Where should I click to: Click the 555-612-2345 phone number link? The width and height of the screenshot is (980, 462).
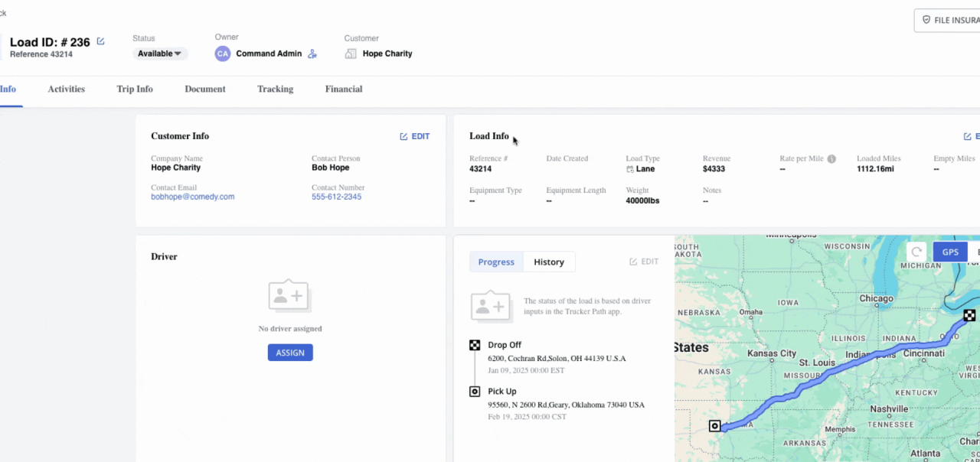[x=336, y=197]
